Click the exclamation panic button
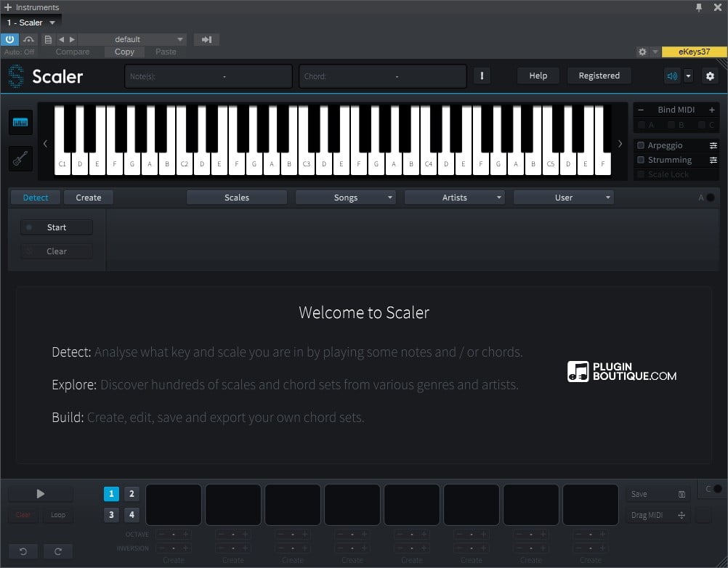Image resolution: width=728 pixels, height=568 pixels. (x=482, y=76)
